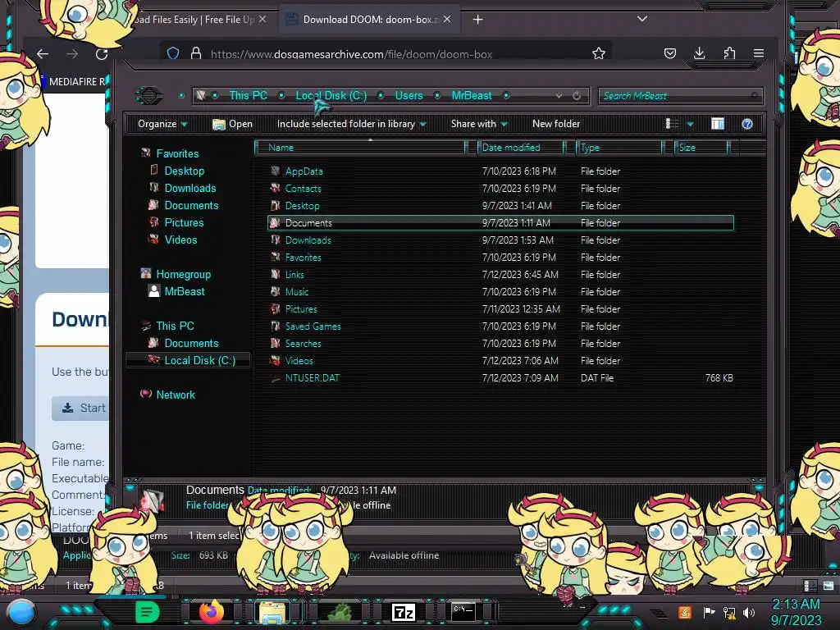This screenshot has height=630, width=840.
Task: Open Downloads in the navigation pane
Action: pyautogui.click(x=190, y=188)
